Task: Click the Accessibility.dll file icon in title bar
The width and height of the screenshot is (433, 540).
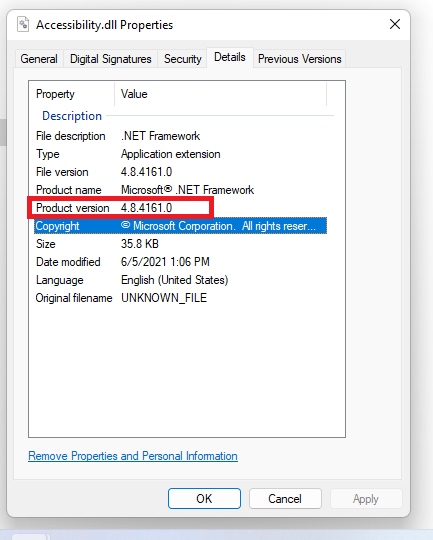Action: coord(23,24)
